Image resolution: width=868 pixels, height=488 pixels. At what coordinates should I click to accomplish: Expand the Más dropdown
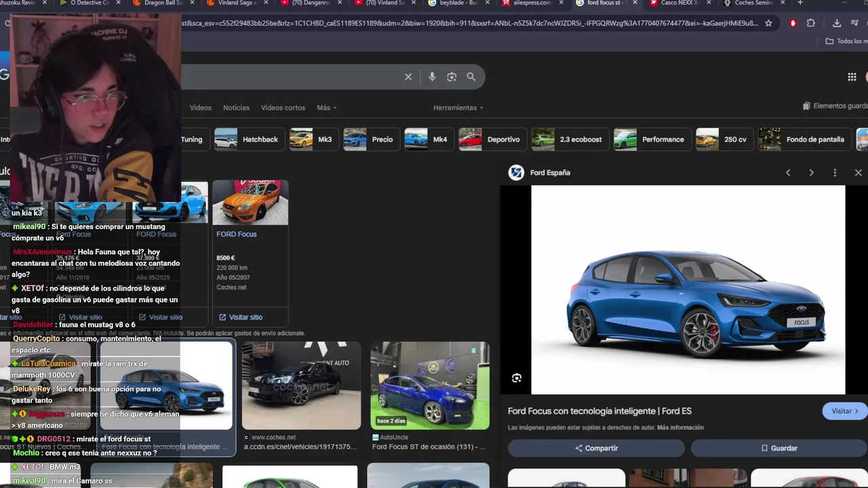[326, 108]
